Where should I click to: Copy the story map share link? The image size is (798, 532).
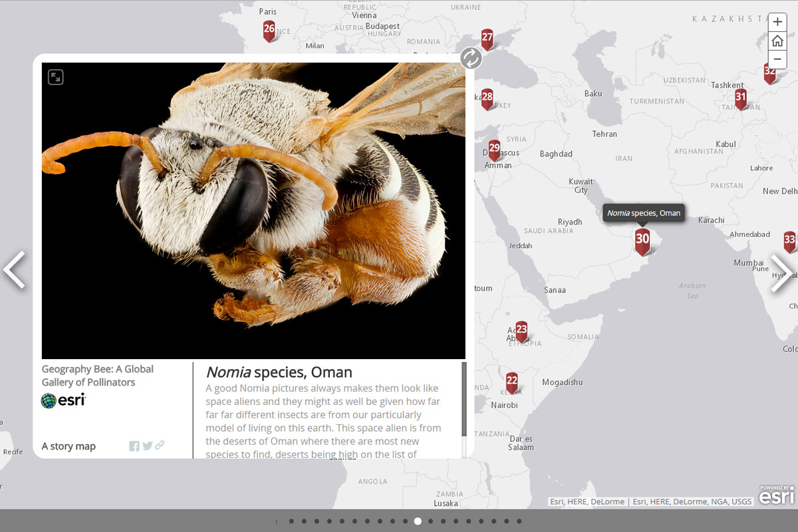point(160,446)
